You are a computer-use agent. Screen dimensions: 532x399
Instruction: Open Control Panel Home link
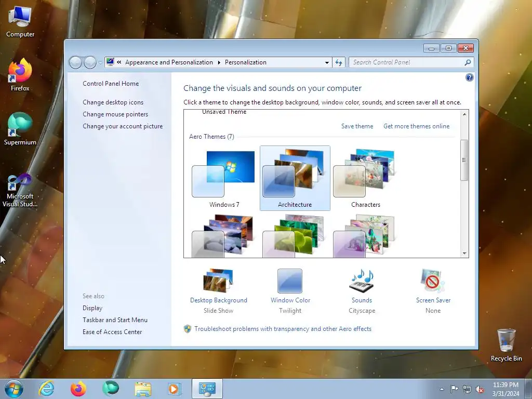[111, 84]
